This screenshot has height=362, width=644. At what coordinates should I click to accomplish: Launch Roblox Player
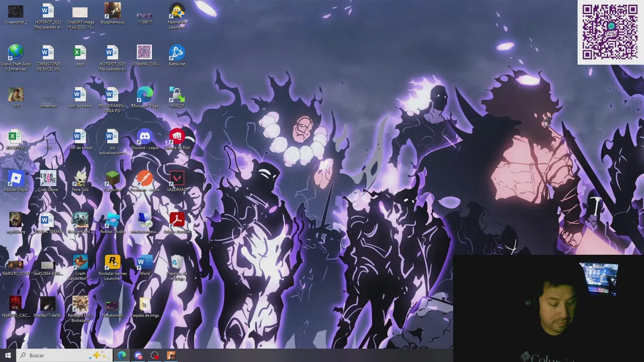16,181
